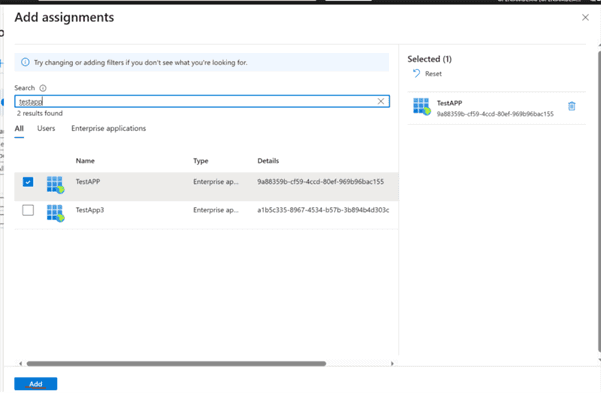Click the Selected (1) heading

pyautogui.click(x=429, y=59)
